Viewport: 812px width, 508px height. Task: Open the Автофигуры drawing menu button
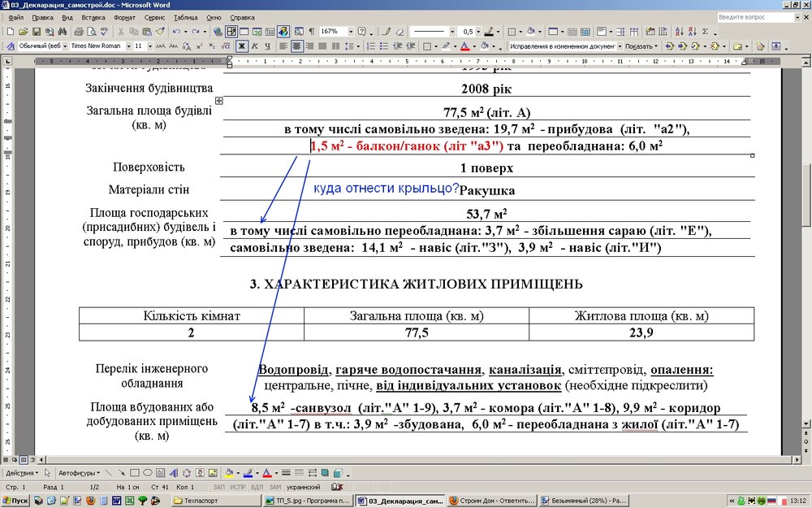79,473
